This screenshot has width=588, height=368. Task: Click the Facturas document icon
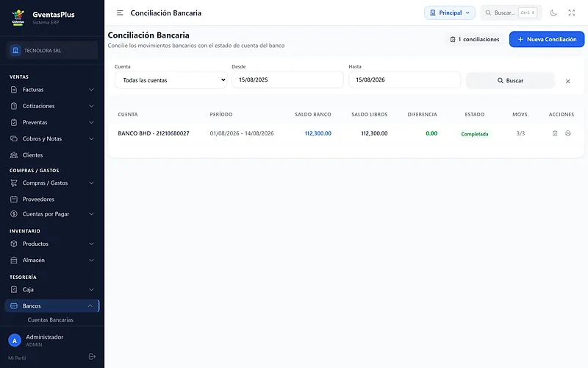(14, 90)
